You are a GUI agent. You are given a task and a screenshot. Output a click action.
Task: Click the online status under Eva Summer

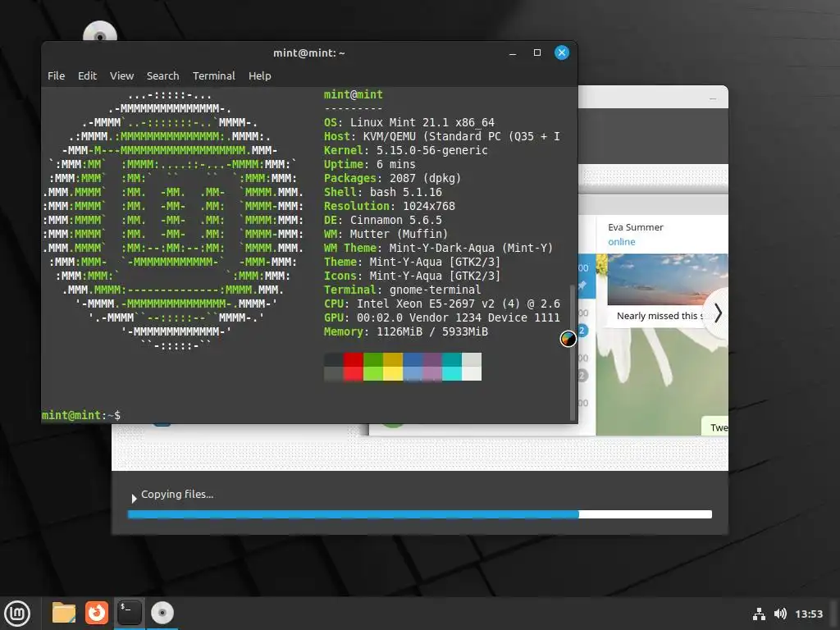tap(622, 242)
